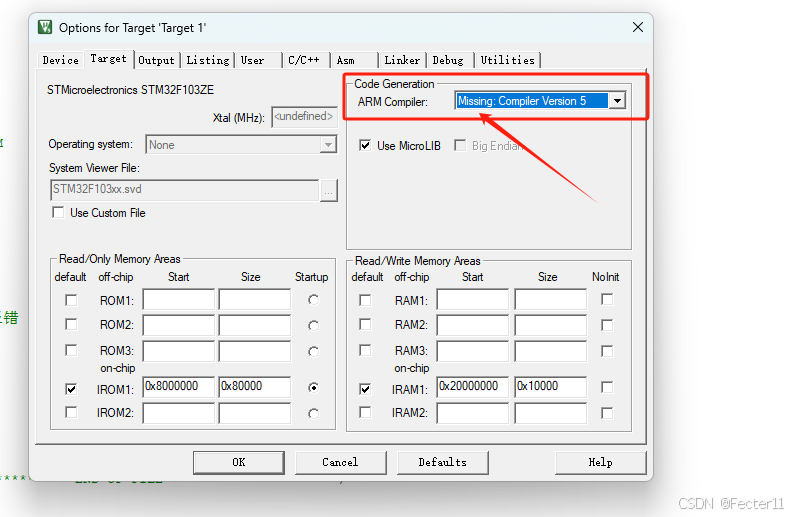Open the Linker tab
The image size is (795, 517).
[402, 60]
